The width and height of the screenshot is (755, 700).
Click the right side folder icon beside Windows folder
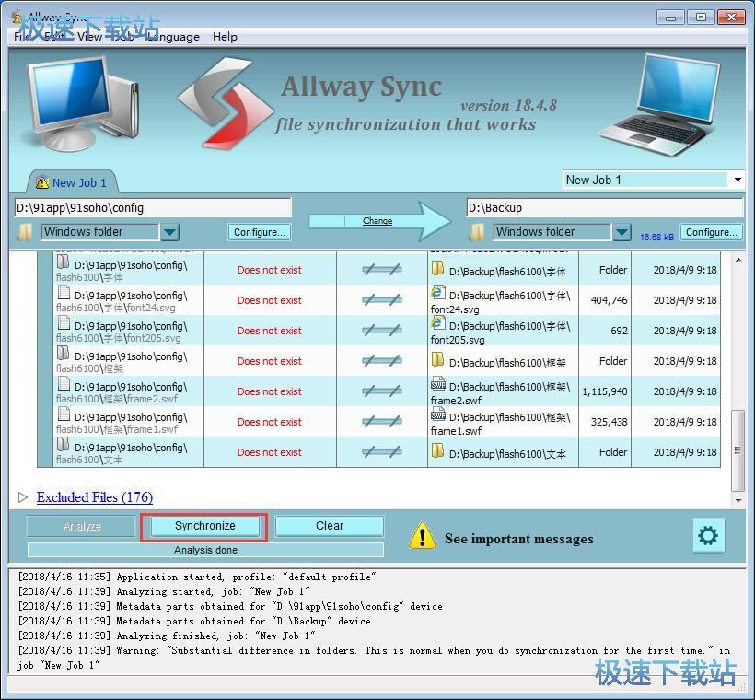coord(477,232)
